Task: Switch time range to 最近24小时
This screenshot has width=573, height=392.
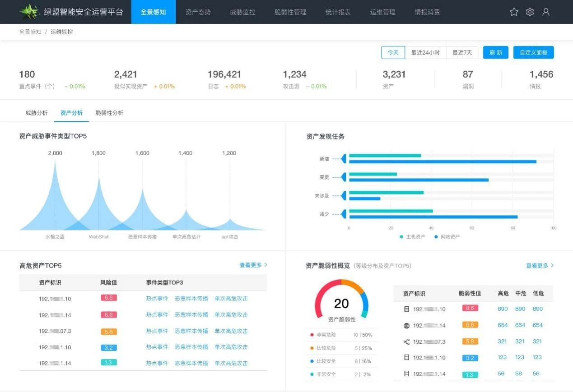Action: pos(425,52)
